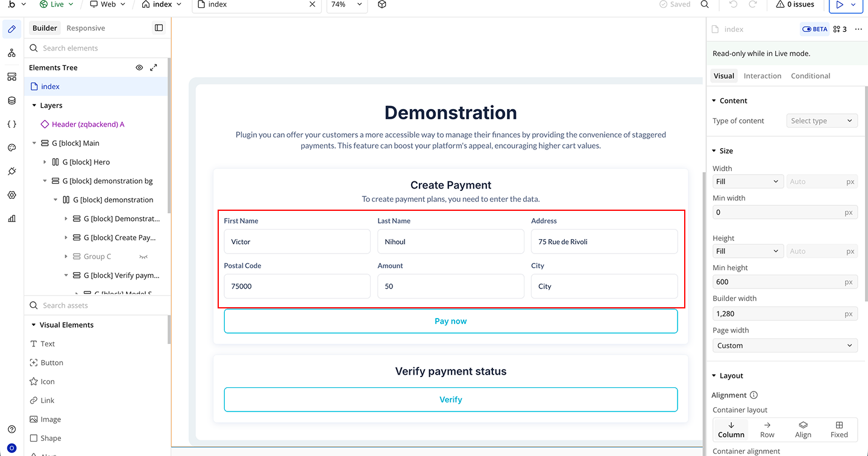
Task: Open the Plugins plug icon in sidebar
Action: click(x=11, y=172)
